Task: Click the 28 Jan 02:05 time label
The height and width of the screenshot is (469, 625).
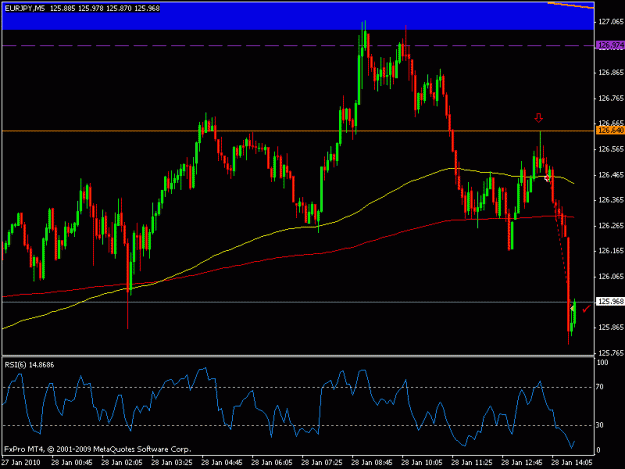Action: [x=122, y=462]
